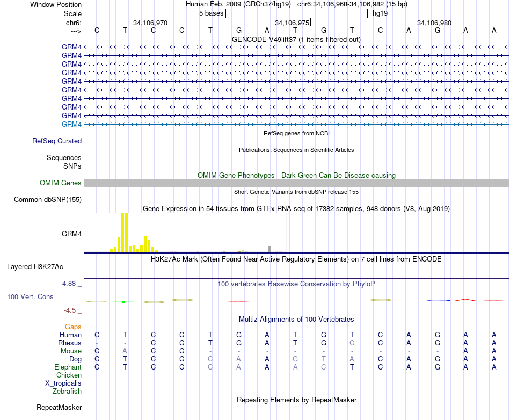Image resolution: width=510 pixels, height=420 pixels.
Task: Click the chr6:34,106,968-34,106,982 (15 bp) position text
Action: point(352,4)
